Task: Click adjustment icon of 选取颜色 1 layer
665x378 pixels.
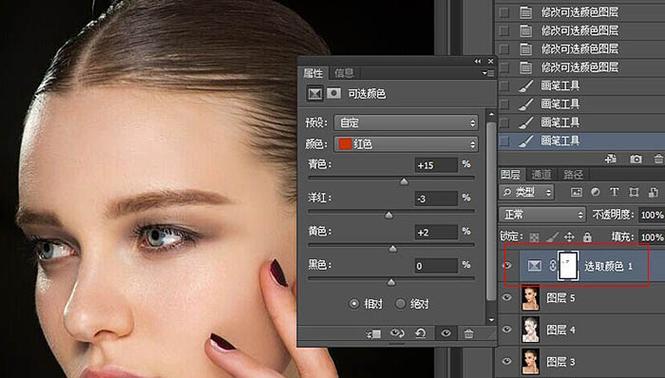Action: click(534, 266)
